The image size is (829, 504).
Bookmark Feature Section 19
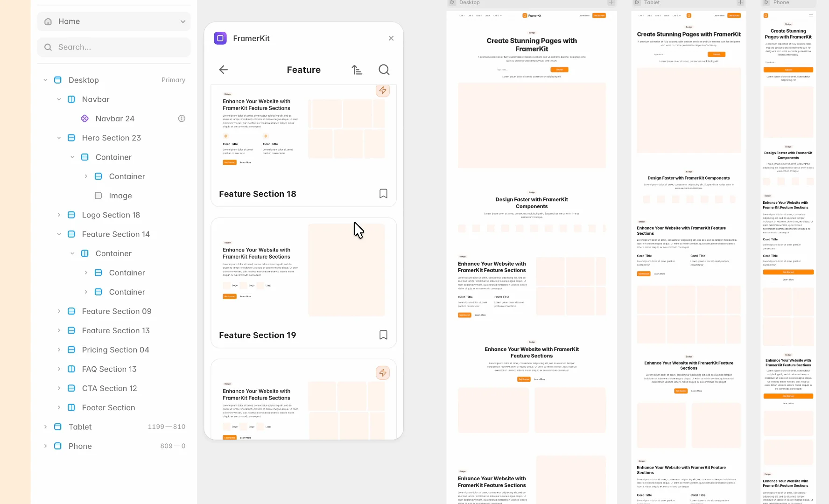383,335
